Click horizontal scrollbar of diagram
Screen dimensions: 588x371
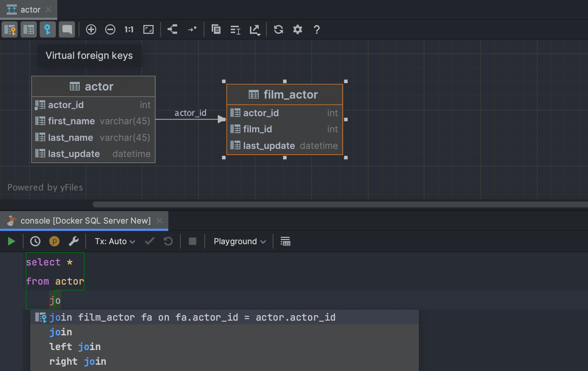coord(340,204)
